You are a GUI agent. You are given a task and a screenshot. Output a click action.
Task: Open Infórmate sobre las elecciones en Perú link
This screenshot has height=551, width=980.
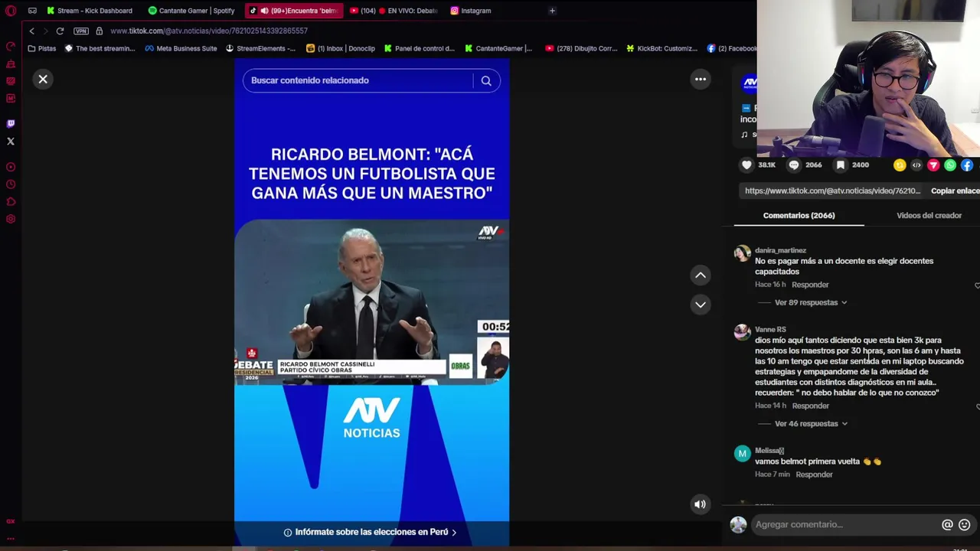[x=371, y=532]
